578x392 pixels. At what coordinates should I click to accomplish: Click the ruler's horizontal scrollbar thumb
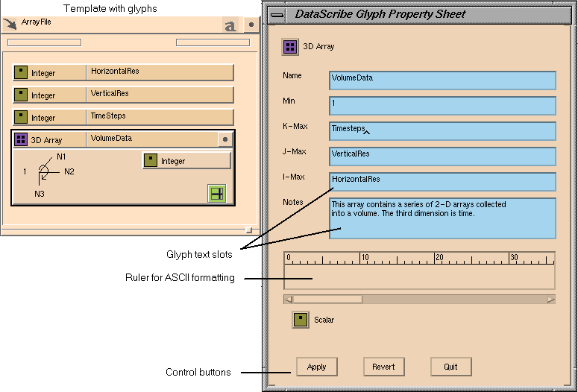(x=327, y=300)
